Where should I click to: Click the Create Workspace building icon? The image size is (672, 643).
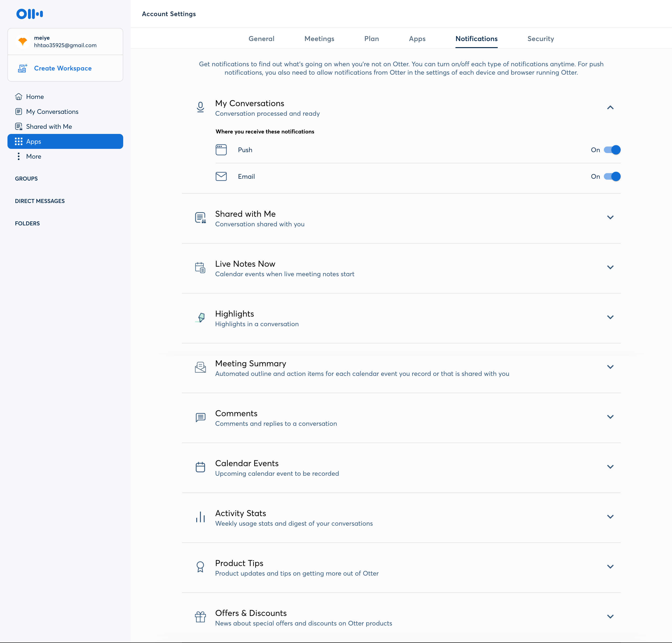tap(23, 68)
